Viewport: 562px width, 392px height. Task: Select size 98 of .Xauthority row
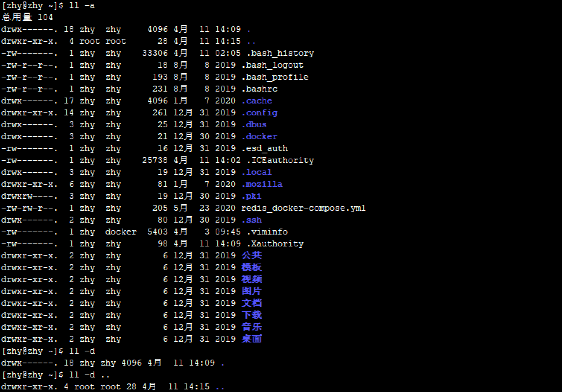[x=163, y=244]
